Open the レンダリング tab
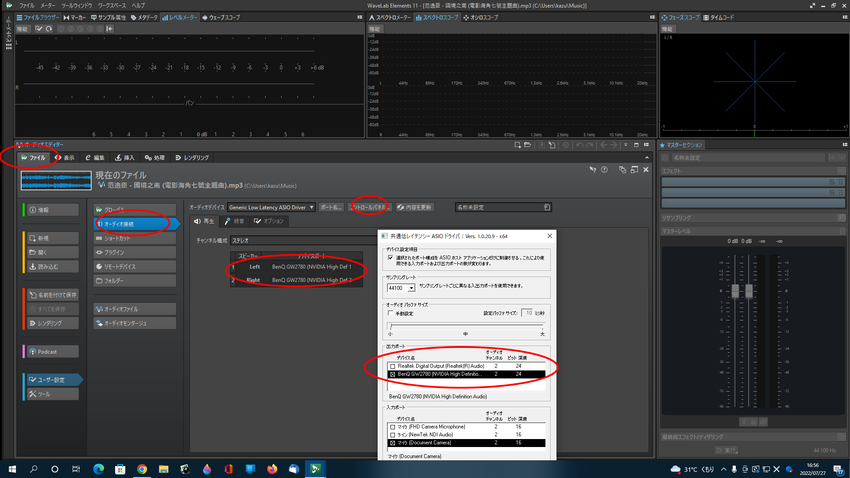This screenshot has height=478, width=850. [x=192, y=158]
